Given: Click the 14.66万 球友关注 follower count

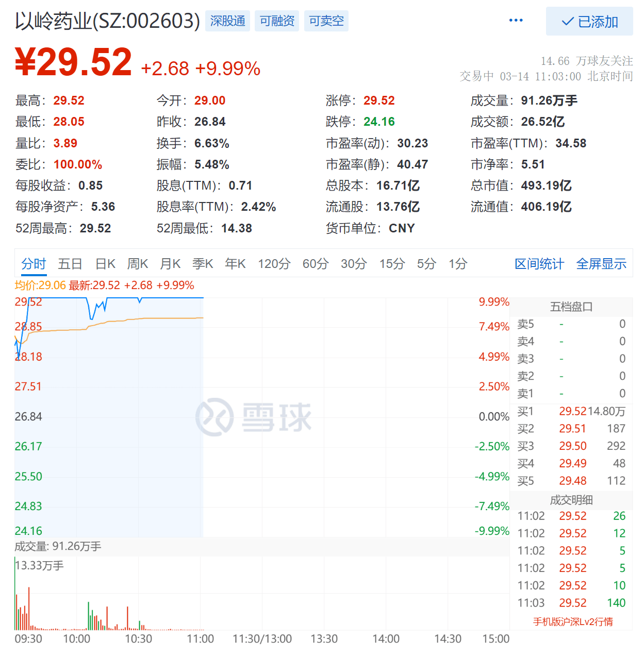Looking at the screenshot, I should point(587,60).
